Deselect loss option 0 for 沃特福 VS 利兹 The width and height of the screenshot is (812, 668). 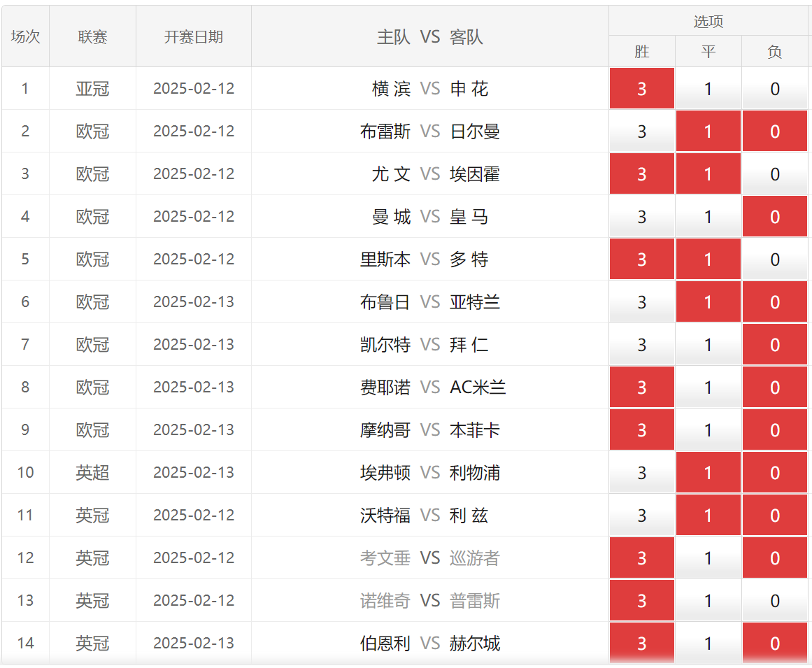775,516
